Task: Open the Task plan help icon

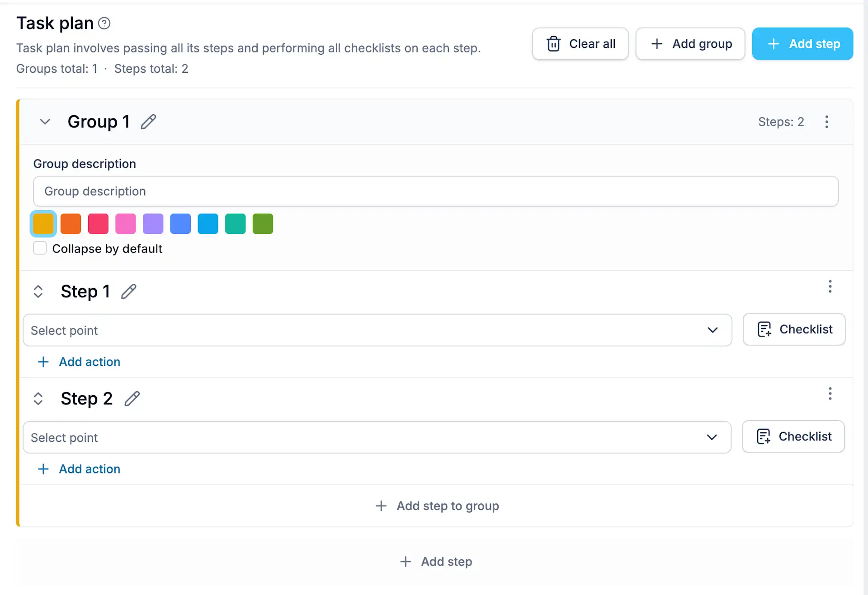Action: click(104, 23)
